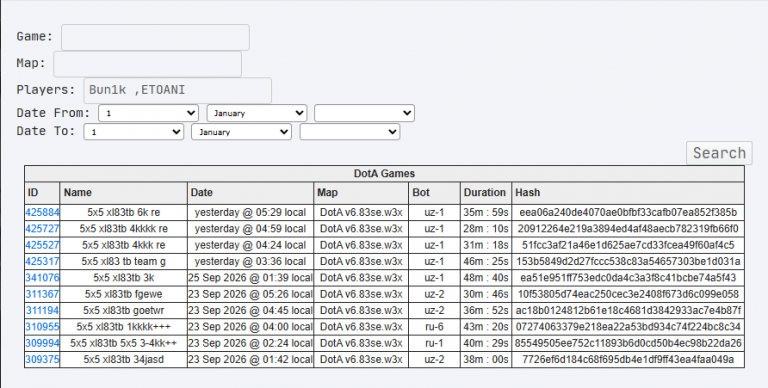Select game name '5x5 xl83tb fgewe'

(123, 294)
